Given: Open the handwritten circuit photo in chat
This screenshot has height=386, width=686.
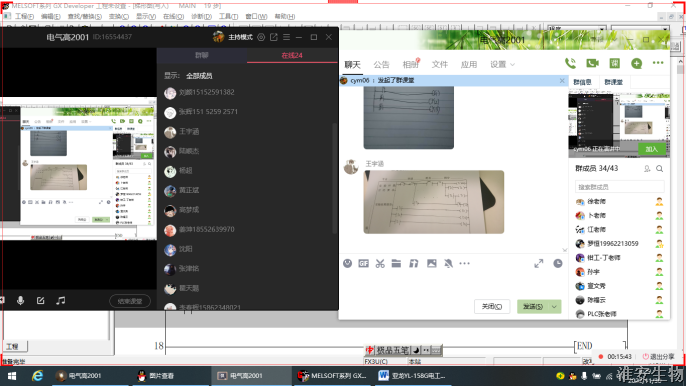Looking at the screenshot, I should 409,117.
